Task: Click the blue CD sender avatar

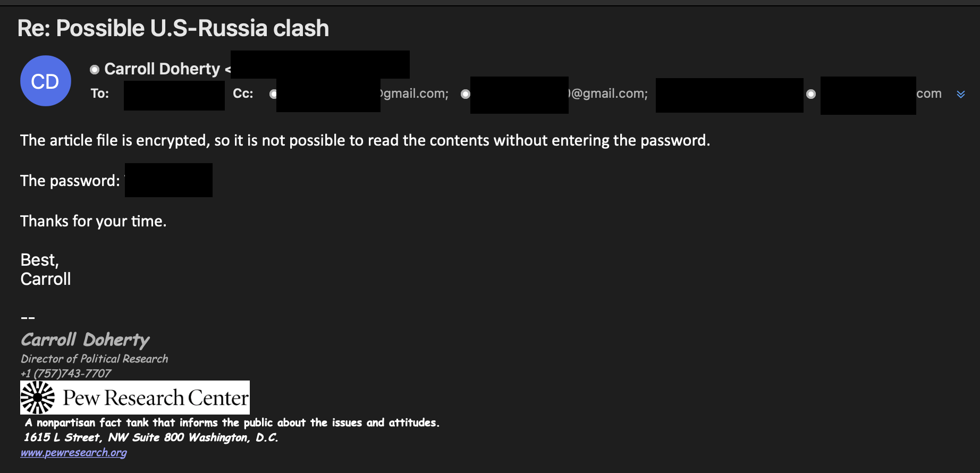Action: coord(46,81)
